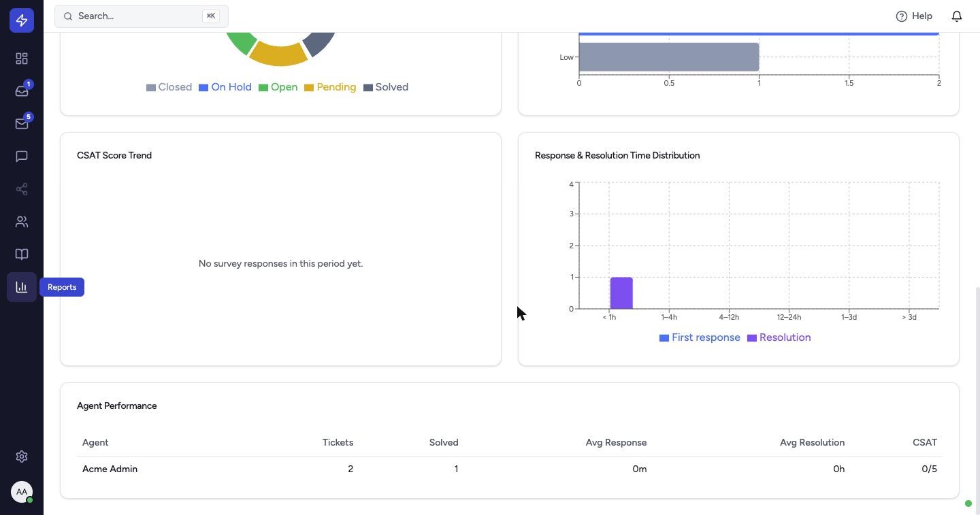This screenshot has height=515, width=980.
Task: Click the lightning bolt app logo
Action: point(22,20)
